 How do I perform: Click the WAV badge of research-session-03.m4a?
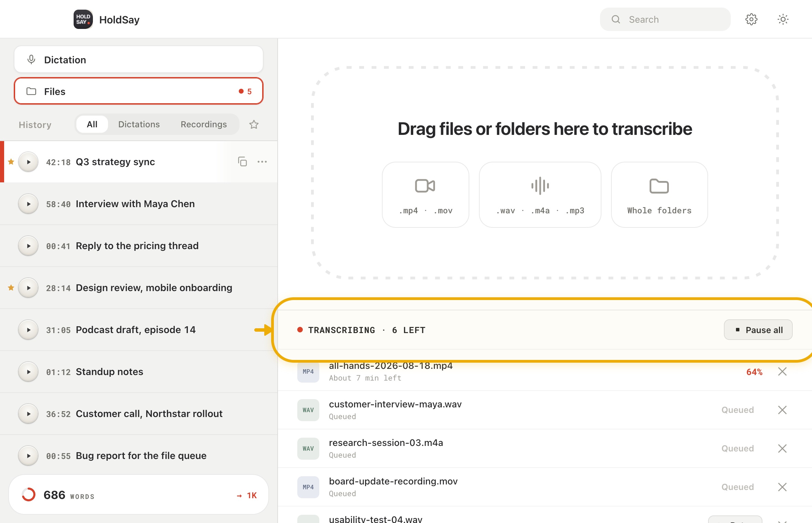pos(308,449)
